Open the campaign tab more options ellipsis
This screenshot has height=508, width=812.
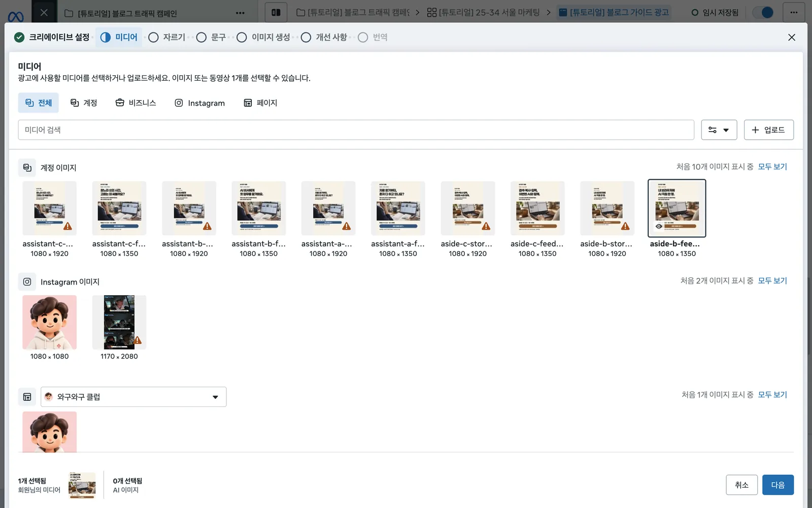click(240, 13)
